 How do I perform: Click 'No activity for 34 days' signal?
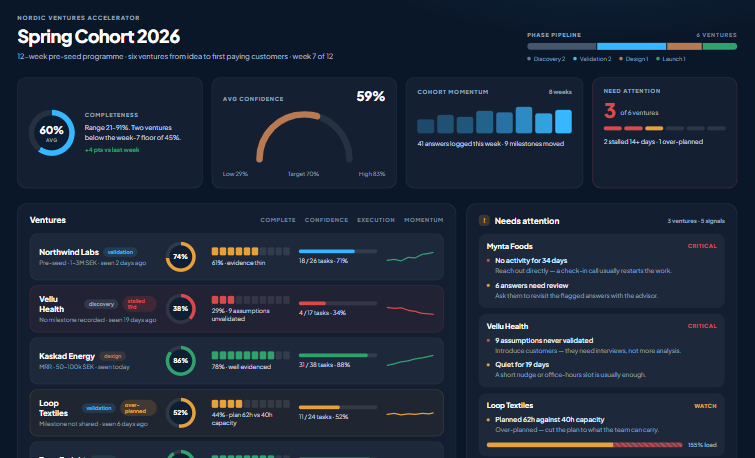pyautogui.click(x=531, y=261)
